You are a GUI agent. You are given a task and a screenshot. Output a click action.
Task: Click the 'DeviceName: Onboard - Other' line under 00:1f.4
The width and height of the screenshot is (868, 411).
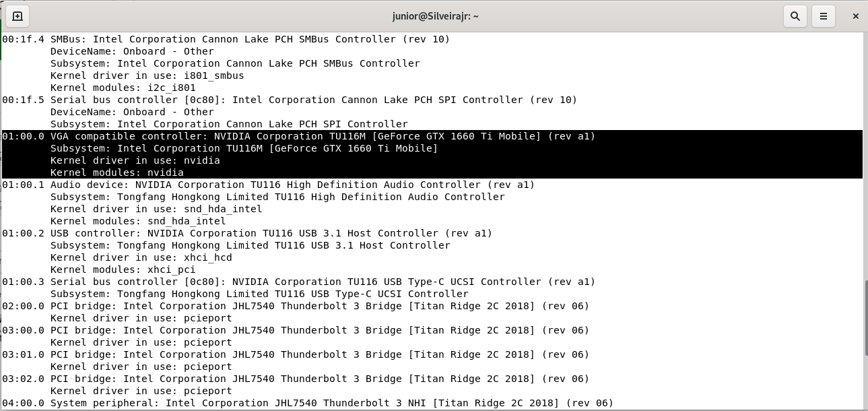coord(132,51)
